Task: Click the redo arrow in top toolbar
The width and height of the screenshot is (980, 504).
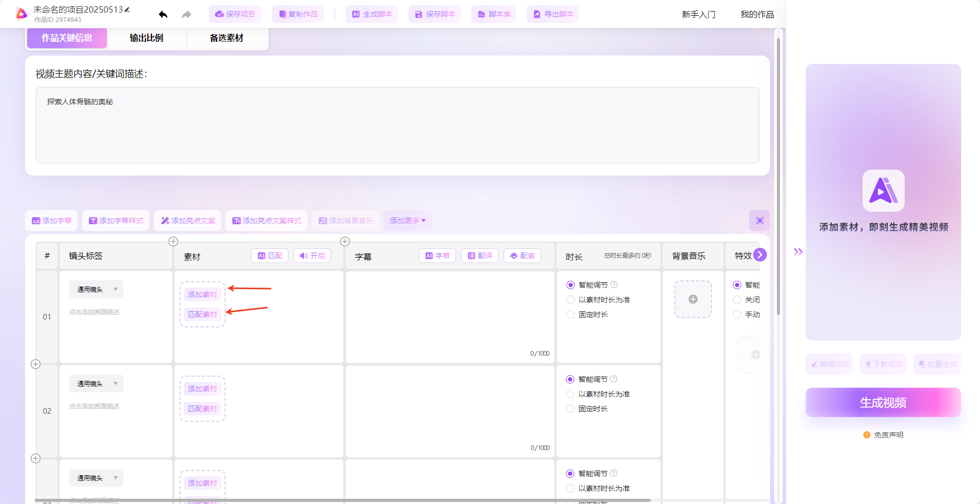Action: (x=186, y=14)
